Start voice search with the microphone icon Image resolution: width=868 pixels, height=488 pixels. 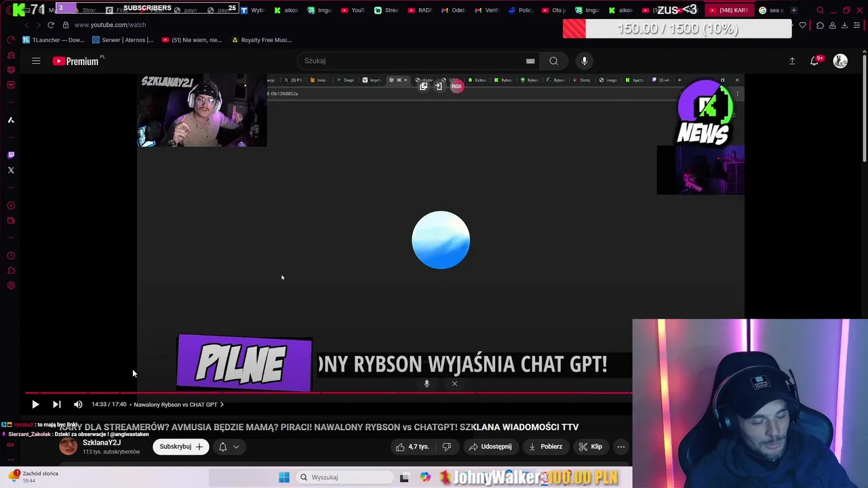585,61
